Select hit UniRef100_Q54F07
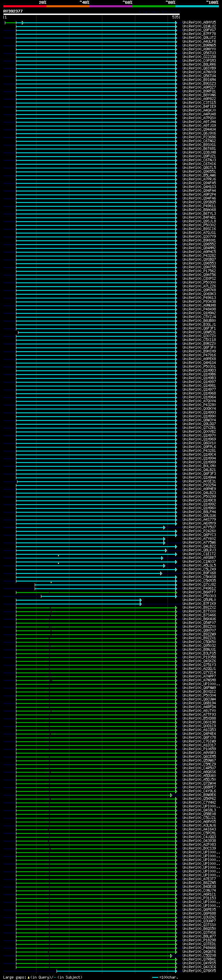Image resolution: width=222 pixels, height=980 pixels. tap(199, 622)
